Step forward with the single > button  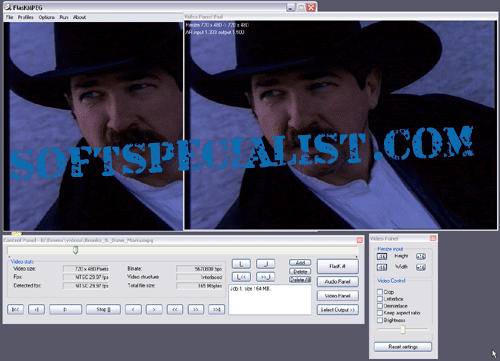[x=154, y=309]
